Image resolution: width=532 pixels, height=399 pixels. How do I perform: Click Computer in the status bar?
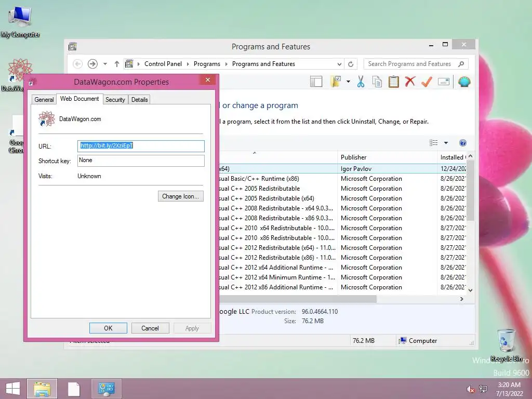[x=418, y=341]
